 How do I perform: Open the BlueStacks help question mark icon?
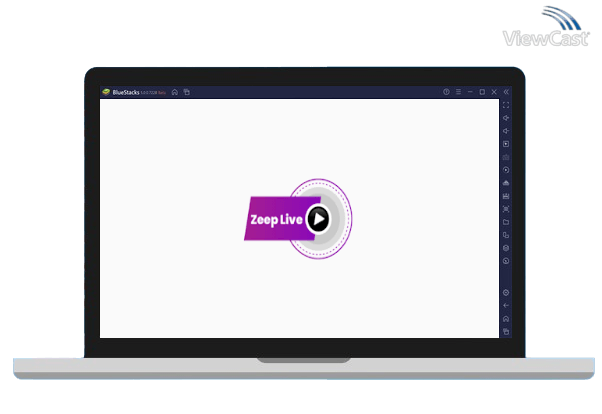[446, 92]
